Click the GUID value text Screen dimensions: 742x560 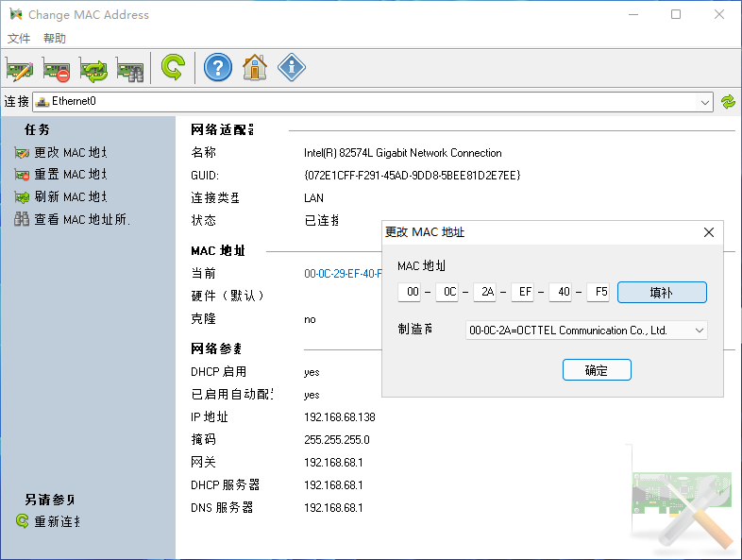[413, 176]
